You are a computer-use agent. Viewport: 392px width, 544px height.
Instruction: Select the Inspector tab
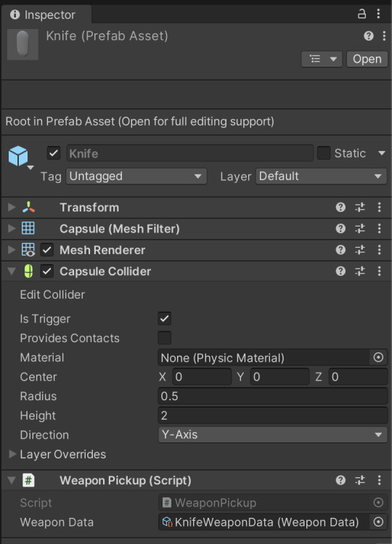(43, 15)
